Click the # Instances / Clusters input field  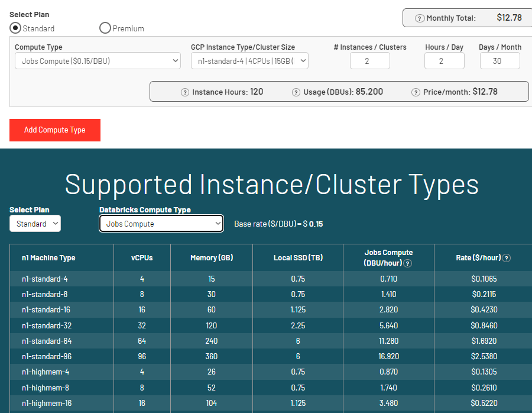pos(370,61)
